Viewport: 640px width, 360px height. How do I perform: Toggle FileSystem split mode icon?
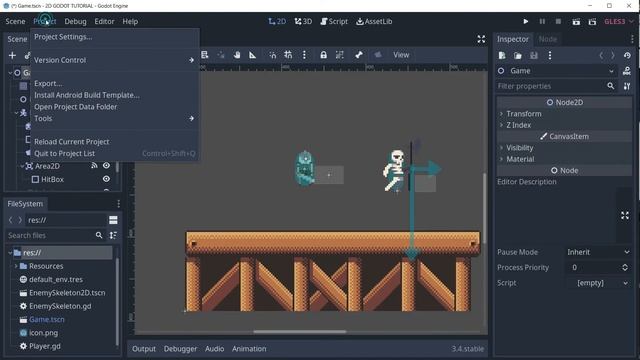pos(113,220)
